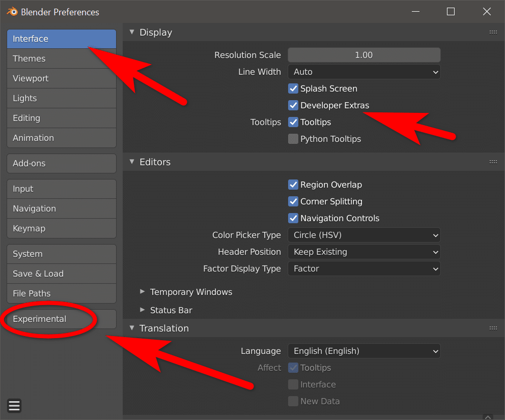Screen dimensions: 505x420
Task: Open the System preferences section
Action: 62,254
